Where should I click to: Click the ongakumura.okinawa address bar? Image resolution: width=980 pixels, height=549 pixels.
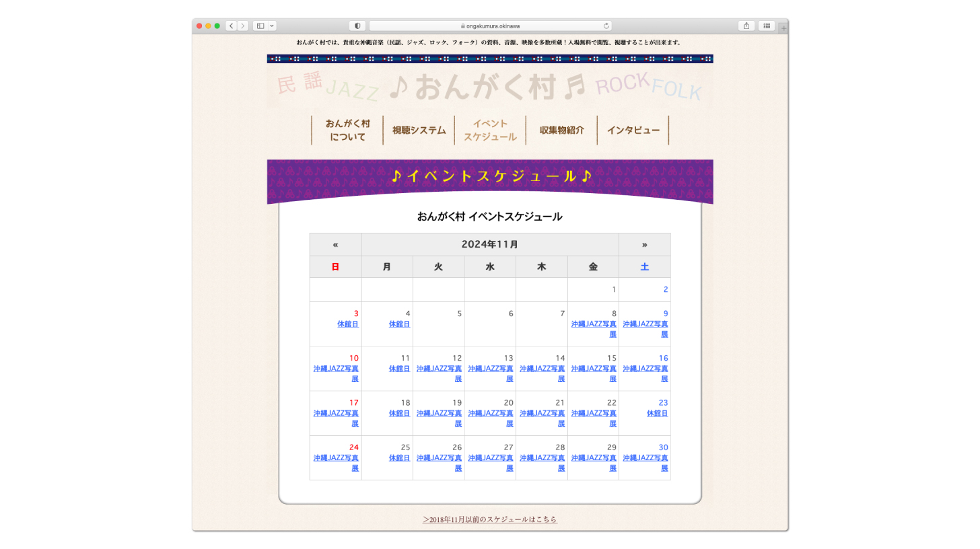[x=490, y=26]
